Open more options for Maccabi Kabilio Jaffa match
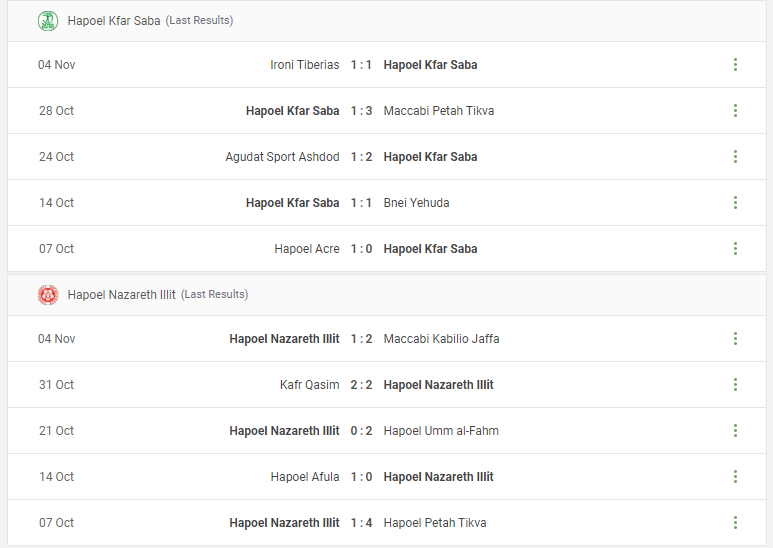 tap(735, 339)
